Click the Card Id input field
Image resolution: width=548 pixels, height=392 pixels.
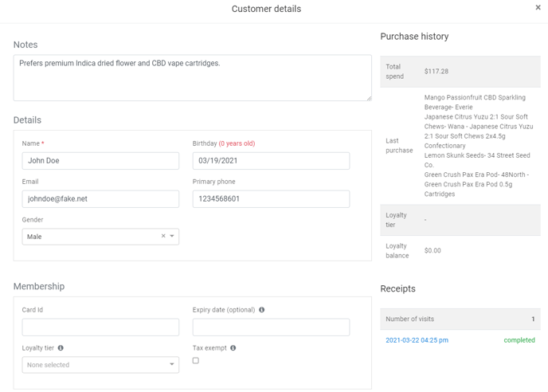point(100,327)
